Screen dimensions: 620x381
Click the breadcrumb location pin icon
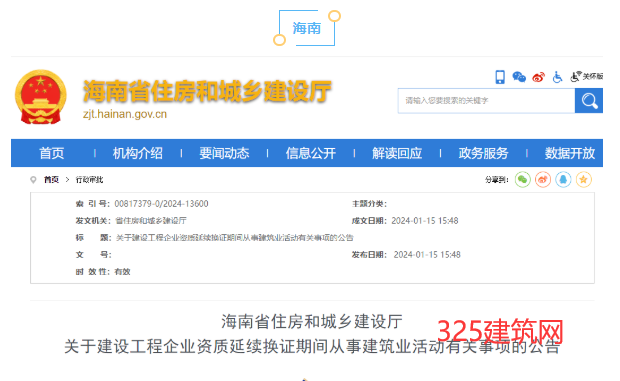pyautogui.click(x=33, y=180)
